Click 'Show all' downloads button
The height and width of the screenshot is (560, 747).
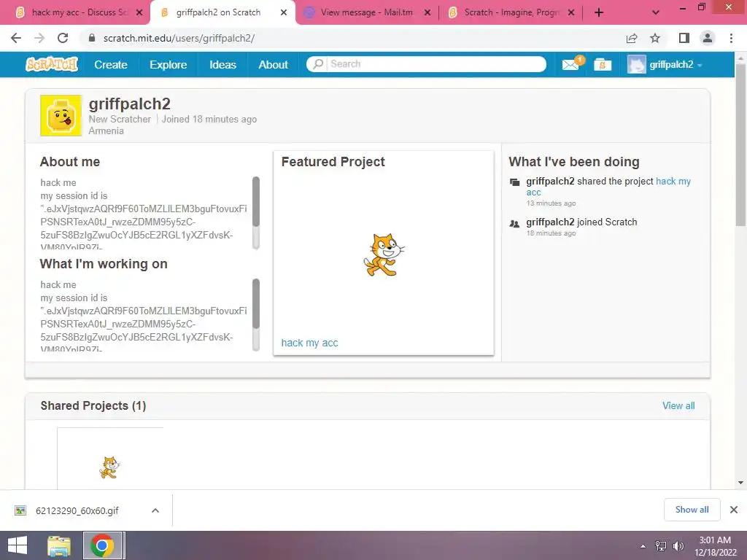coord(692,510)
